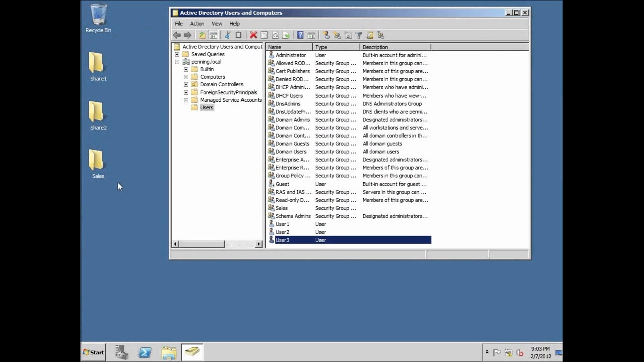Click the highlighted User3 row

point(349,240)
